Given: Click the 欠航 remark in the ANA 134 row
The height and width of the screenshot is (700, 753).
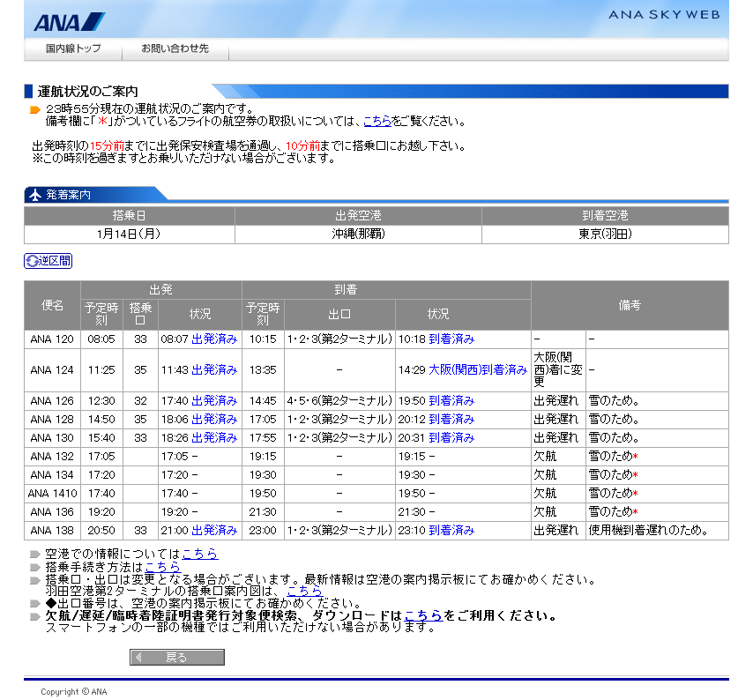Looking at the screenshot, I should (x=545, y=475).
